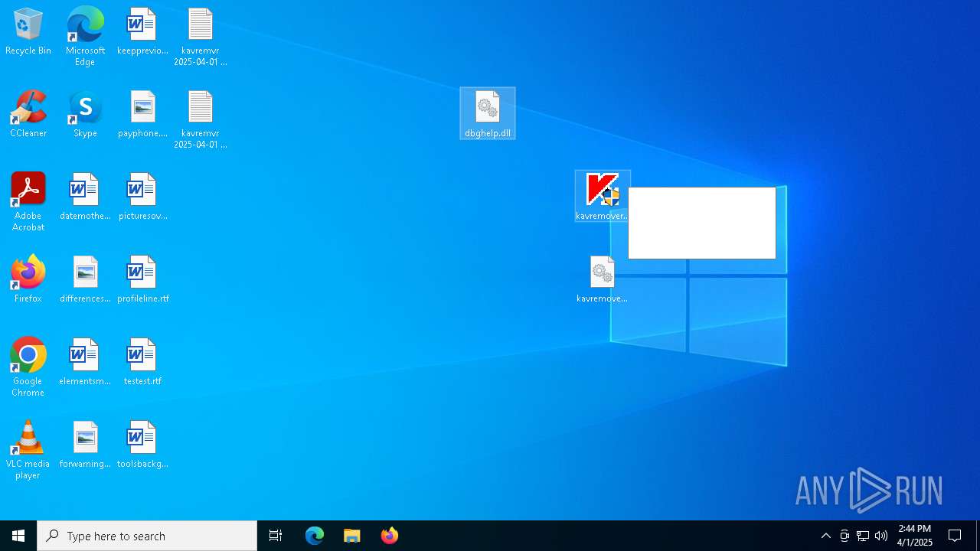Select the forwarning... image file
The image size is (980, 551).
(85, 445)
